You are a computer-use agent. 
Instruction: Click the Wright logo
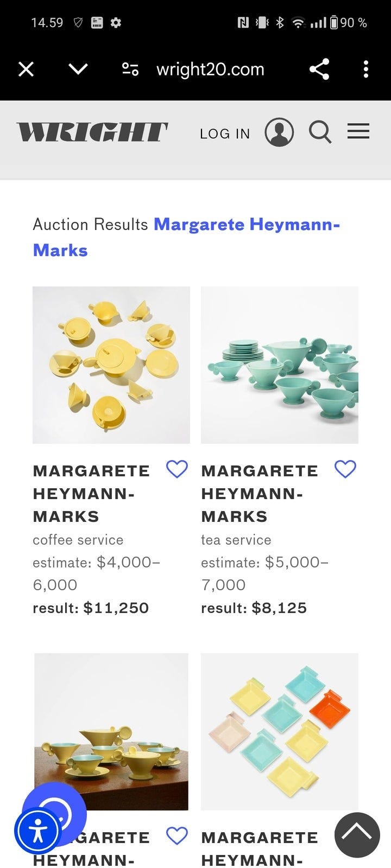click(92, 132)
